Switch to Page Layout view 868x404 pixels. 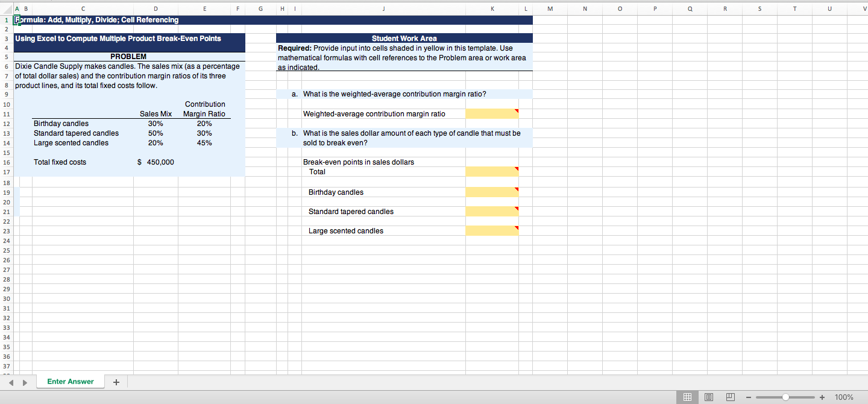click(709, 397)
